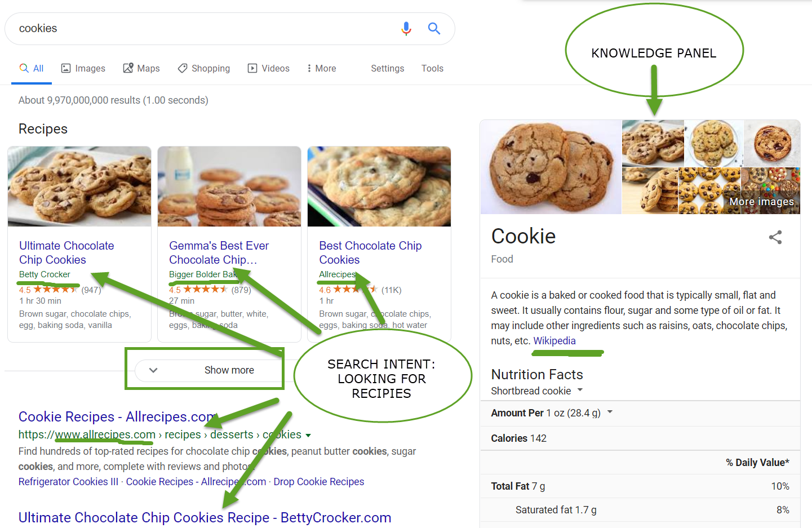The height and width of the screenshot is (528, 812).
Task: Open Cookie Recipes - Allrecipes.com result
Action: 116,416
